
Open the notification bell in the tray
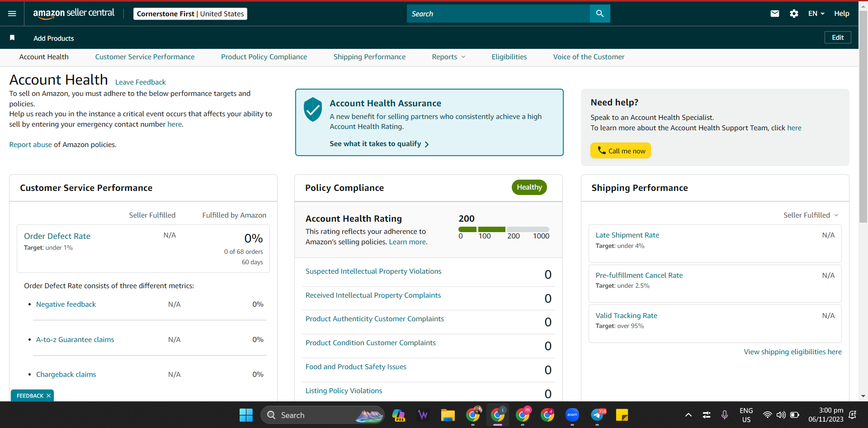[853, 415]
